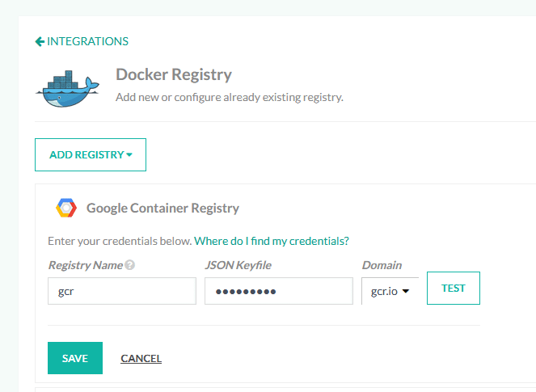Image resolution: width=536 pixels, height=392 pixels.
Task: Save the registry with the SAVE button
Action: pos(75,358)
